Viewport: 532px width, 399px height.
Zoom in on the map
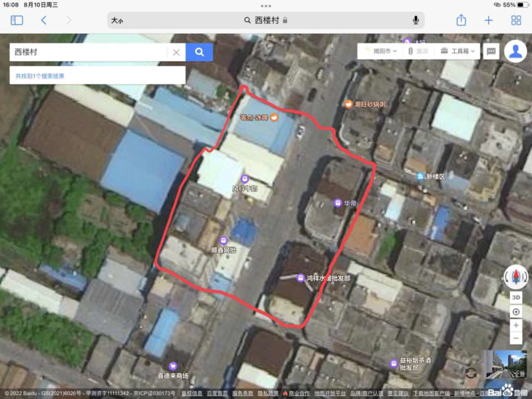point(516,325)
